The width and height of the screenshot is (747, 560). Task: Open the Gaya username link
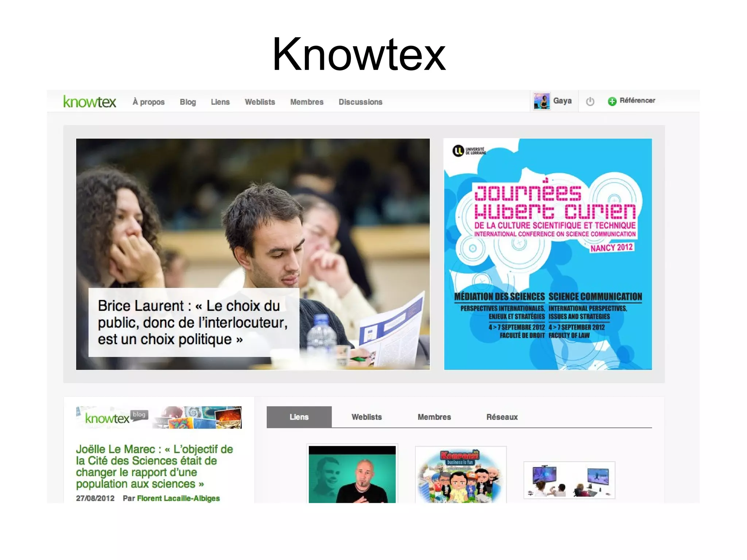(562, 101)
